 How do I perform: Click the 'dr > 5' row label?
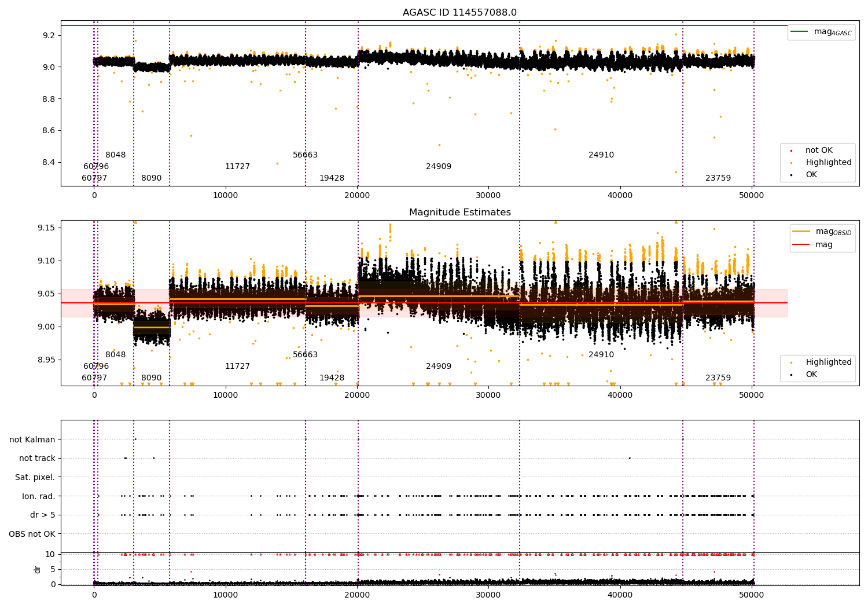[43, 515]
